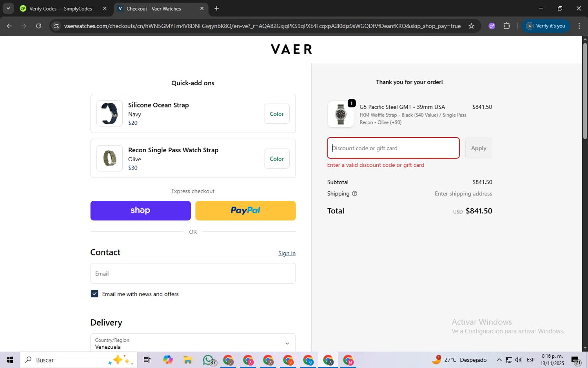Click the ESP input language indicator

[531, 360]
